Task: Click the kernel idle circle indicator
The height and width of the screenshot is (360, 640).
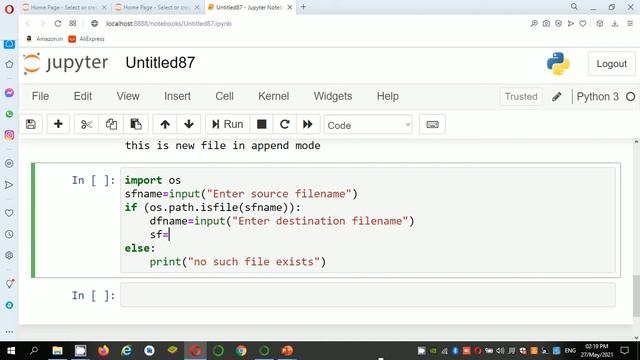Action: point(630,97)
